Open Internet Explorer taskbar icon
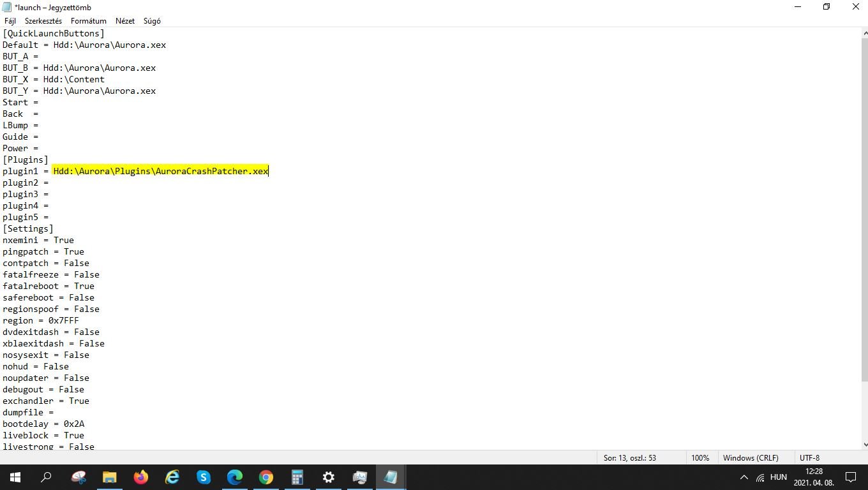 point(172,477)
